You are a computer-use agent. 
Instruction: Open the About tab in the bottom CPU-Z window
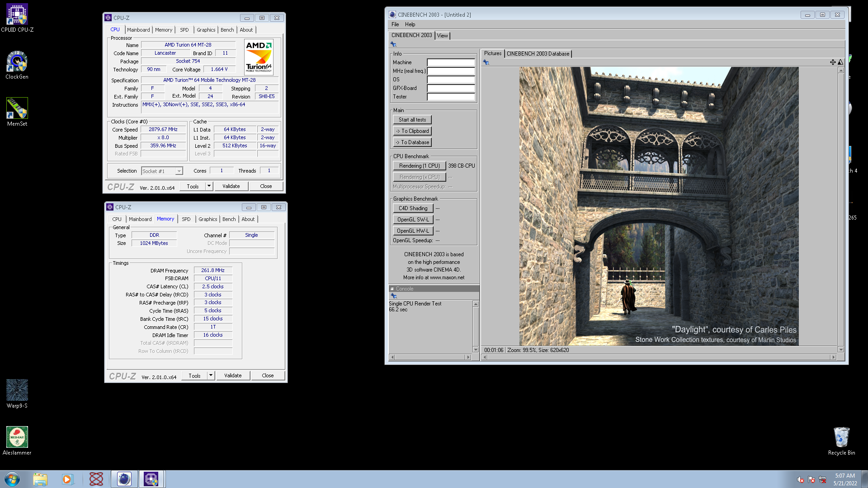pyautogui.click(x=248, y=219)
